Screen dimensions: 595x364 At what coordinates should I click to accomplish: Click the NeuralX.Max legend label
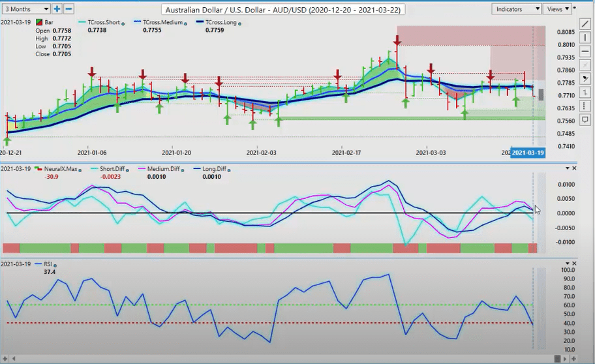[61, 169]
